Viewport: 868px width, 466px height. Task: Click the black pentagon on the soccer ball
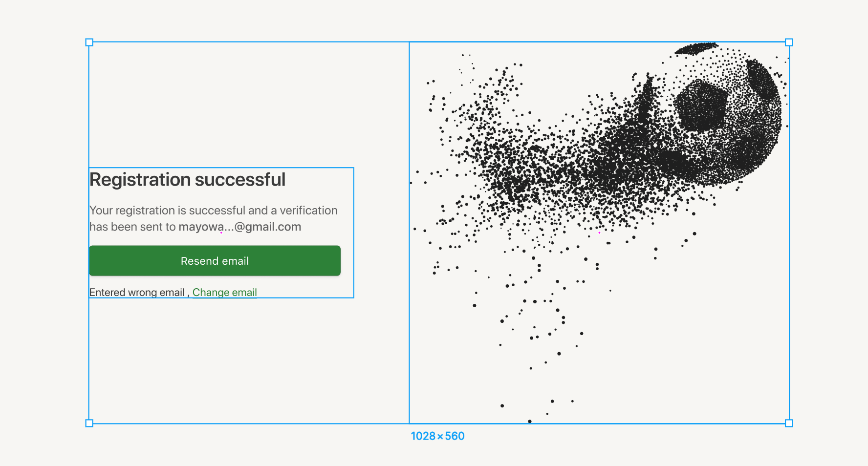click(x=700, y=105)
